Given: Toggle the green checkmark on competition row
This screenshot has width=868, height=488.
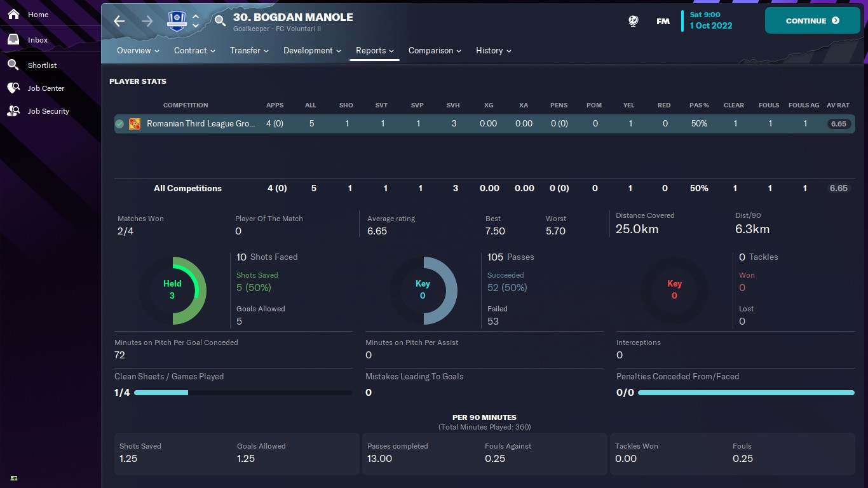Looking at the screenshot, I should (119, 124).
